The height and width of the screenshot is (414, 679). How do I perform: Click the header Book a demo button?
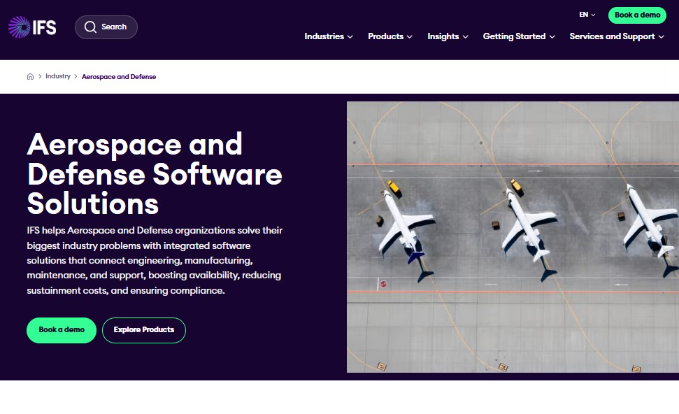tap(637, 15)
